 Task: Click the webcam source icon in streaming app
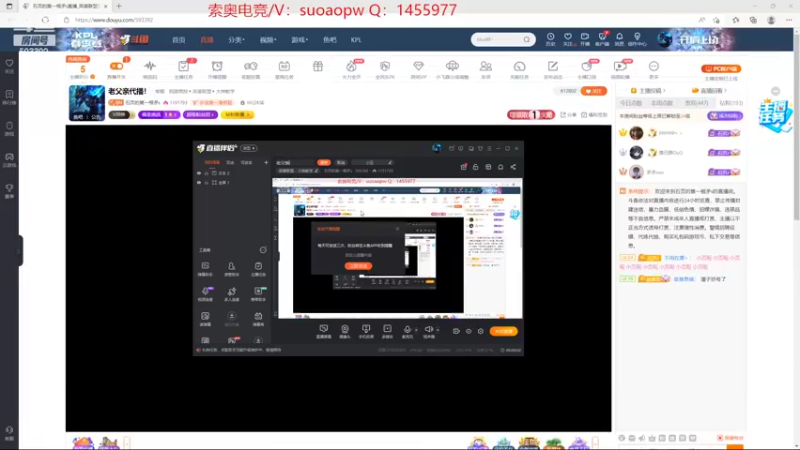[345, 329]
